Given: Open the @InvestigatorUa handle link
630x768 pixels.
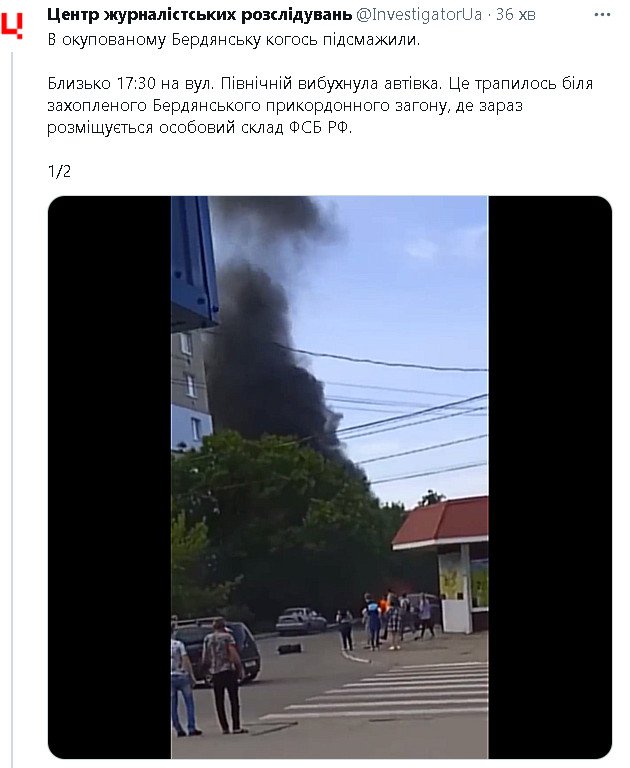Looking at the screenshot, I should point(419,15).
